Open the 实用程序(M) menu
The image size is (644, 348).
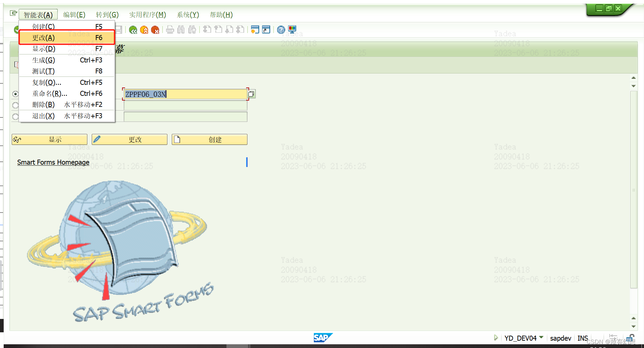147,15
